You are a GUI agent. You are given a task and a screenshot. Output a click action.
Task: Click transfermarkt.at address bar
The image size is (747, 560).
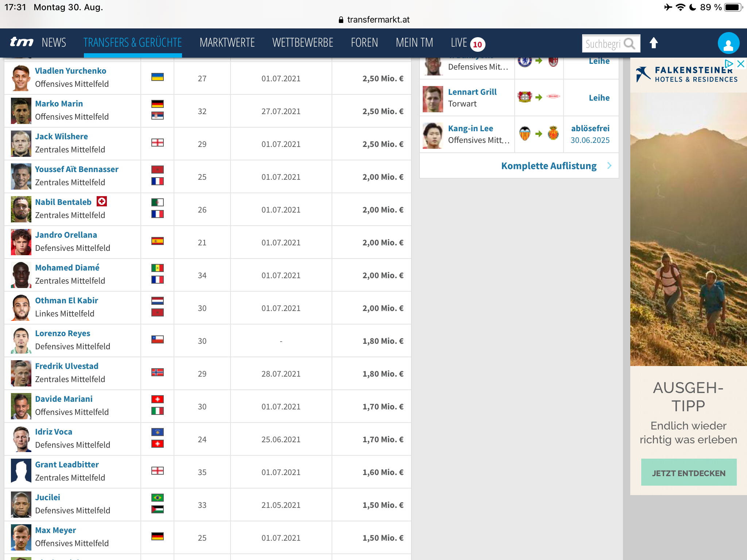tap(373, 20)
